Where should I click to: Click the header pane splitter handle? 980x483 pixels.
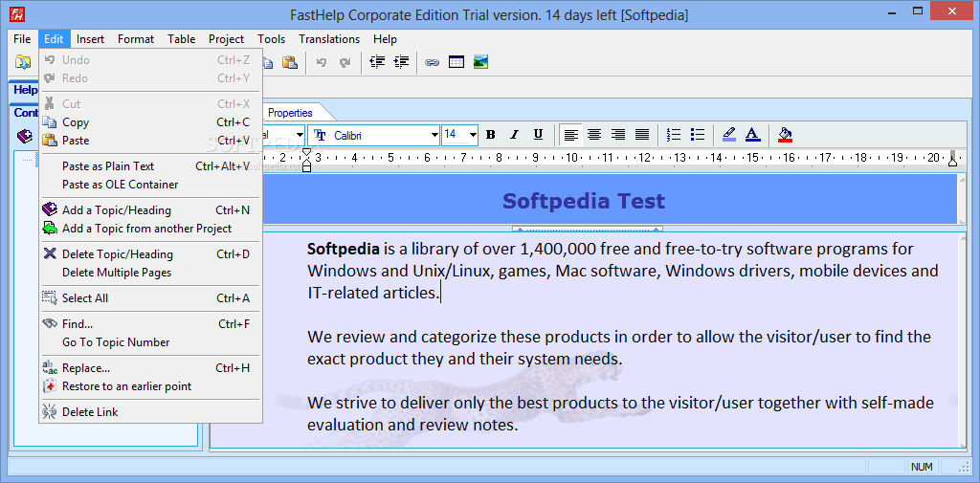tap(587, 230)
